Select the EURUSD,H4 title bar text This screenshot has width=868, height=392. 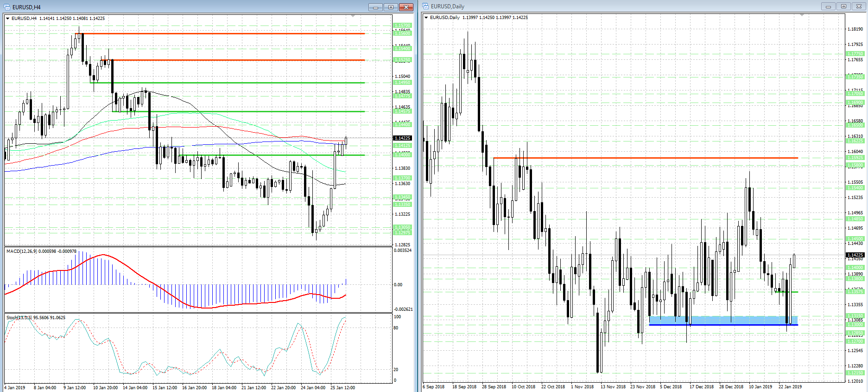point(26,7)
